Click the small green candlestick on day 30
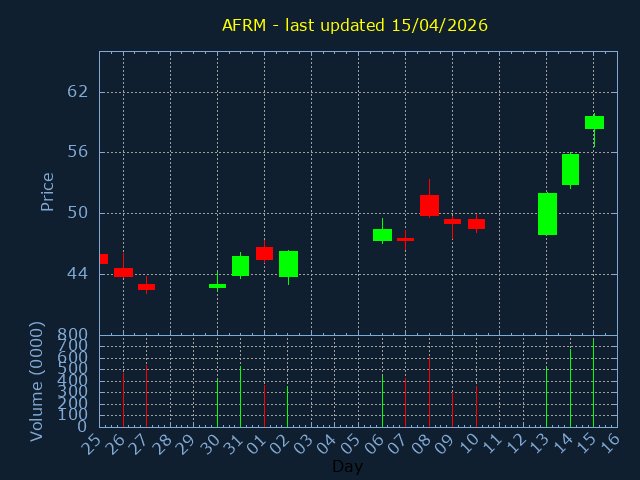This screenshot has width=640, height=480. 217,286
